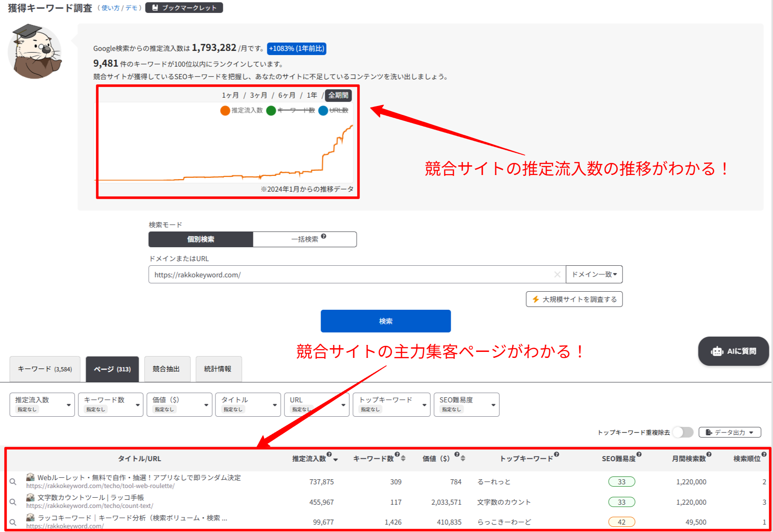Open the 推定流入数 filter dropdown

click(x=42, y=405)
